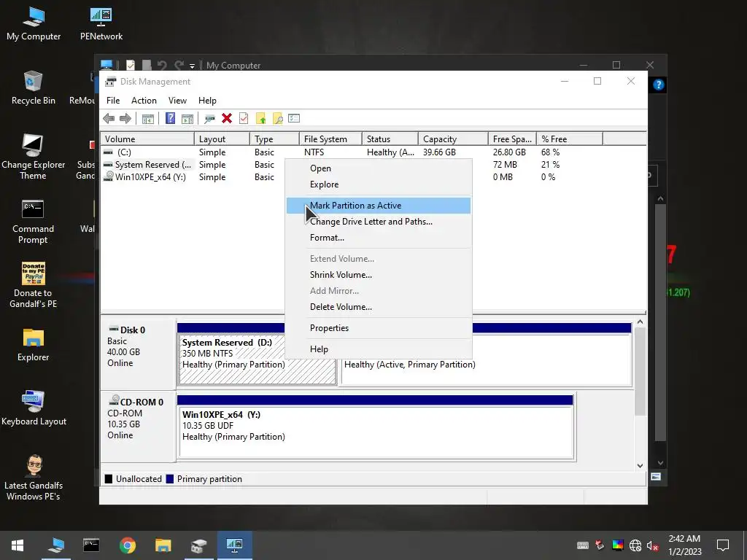This screenshot has width=747, height=560.
Task: Choose Change Drive Letter and Paths
Action: click(x=379, y=222)
